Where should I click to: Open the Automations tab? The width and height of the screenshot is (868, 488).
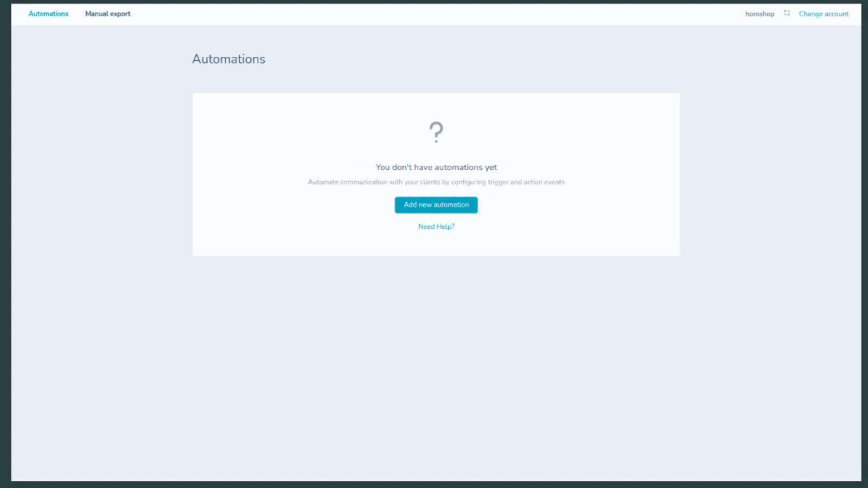click(x=48, y=14)
